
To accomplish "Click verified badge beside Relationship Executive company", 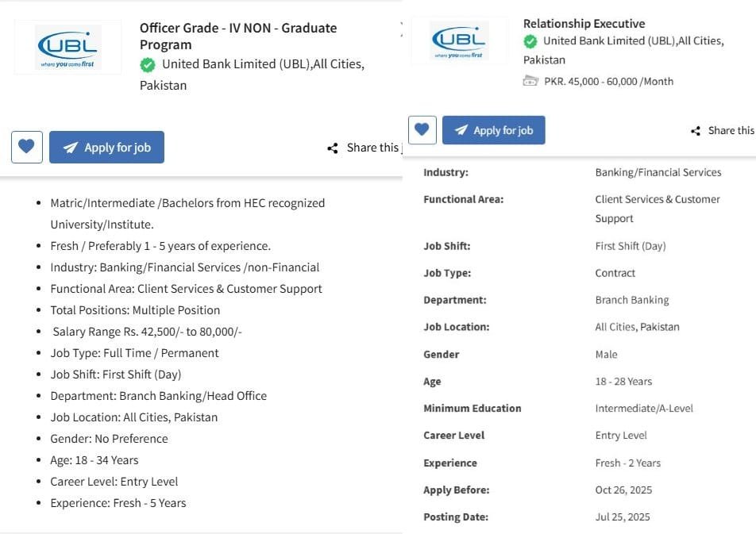I will pyautogui.click(x=530, y=41).
